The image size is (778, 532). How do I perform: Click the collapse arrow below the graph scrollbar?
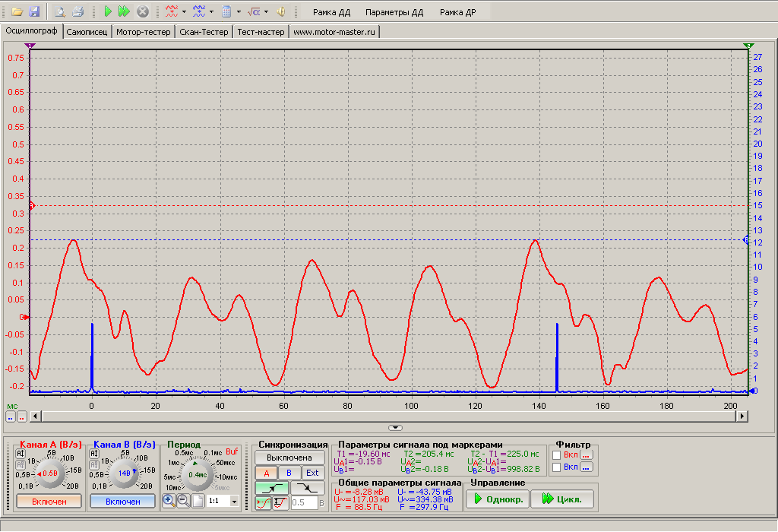tap(395, 428)
